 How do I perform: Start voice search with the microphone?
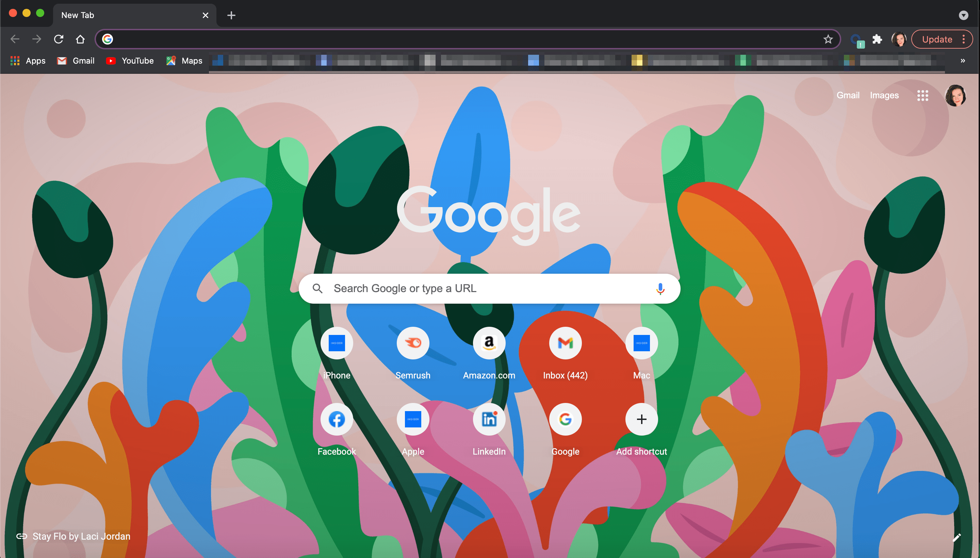[660, 289]
